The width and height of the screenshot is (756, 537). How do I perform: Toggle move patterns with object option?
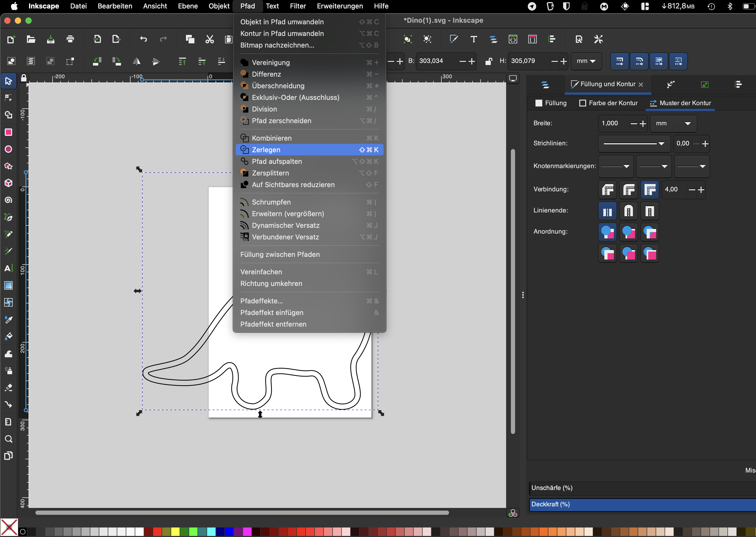[x=678, y=61]
